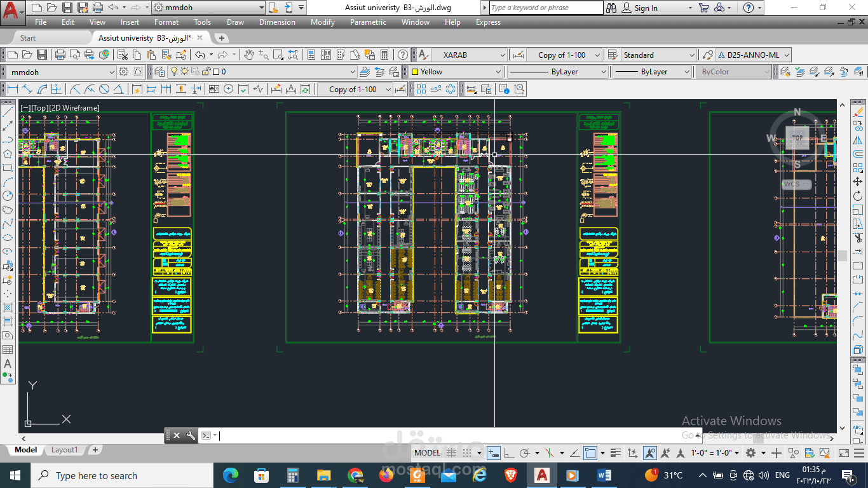Click the viewport [Top] view control label
Image resolution: width=868 pixels, height=488 pixels.
coord(39,108)
